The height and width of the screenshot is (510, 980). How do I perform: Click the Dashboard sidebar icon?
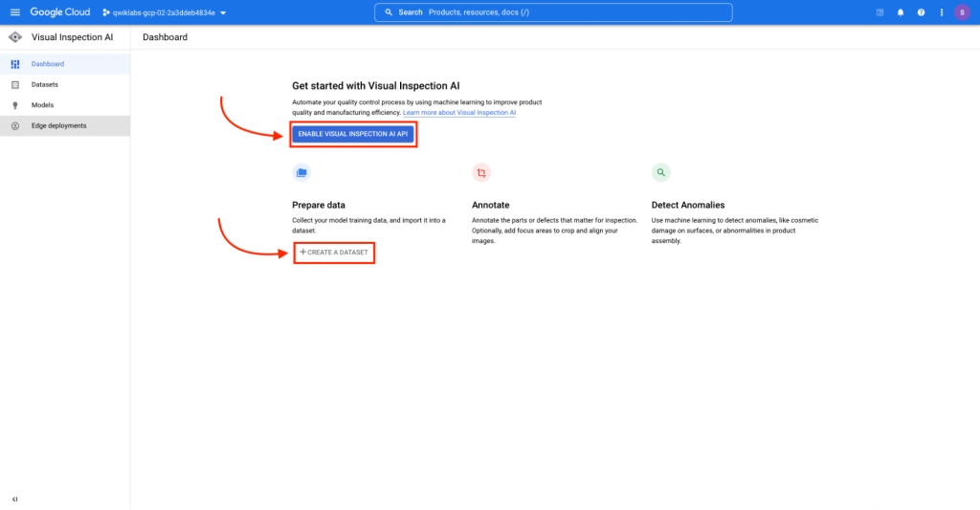pyautogui.click(x=15, y=64)
